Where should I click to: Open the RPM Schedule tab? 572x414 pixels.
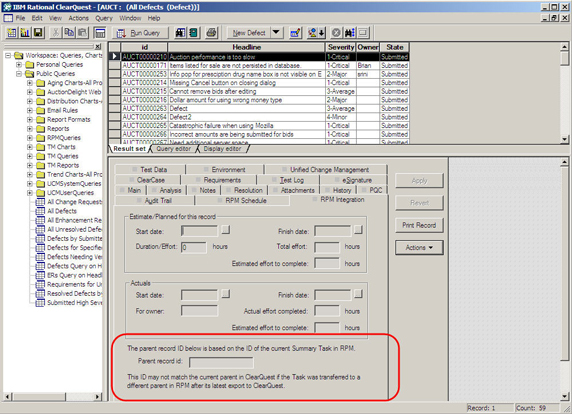(x=243, y=201)
